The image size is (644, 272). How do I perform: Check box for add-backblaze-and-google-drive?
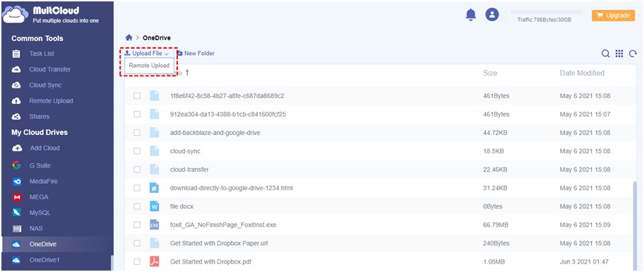[137, 133]
